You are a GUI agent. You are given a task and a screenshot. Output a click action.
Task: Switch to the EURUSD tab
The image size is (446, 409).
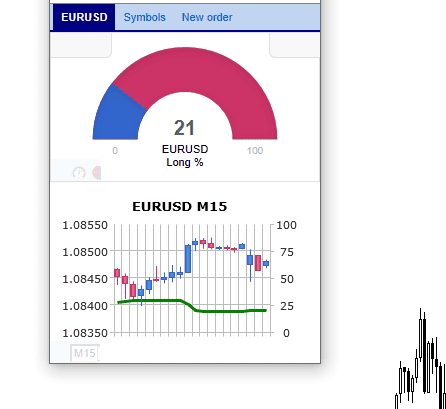tap(84, 17)
